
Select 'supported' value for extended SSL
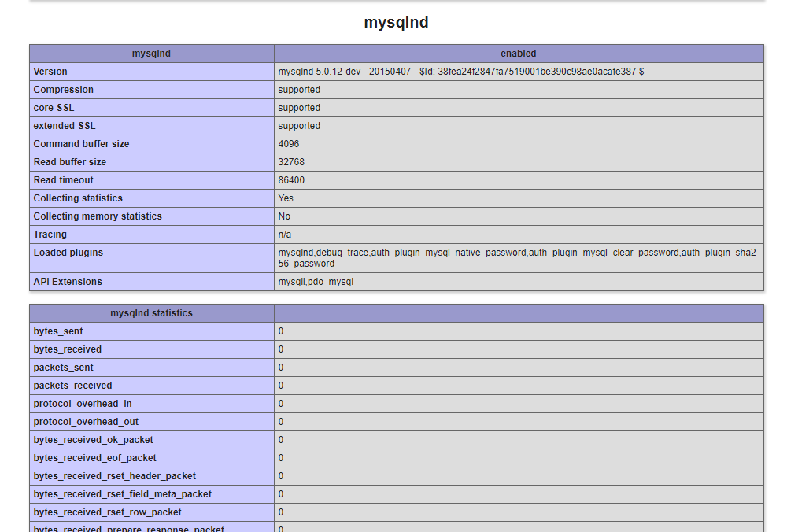[299, 126]
